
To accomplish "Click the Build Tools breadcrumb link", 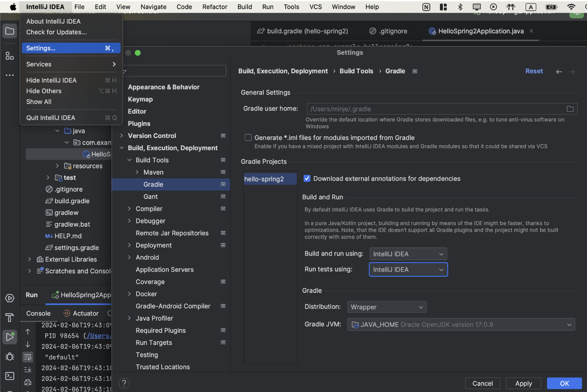I will (356, 71).
